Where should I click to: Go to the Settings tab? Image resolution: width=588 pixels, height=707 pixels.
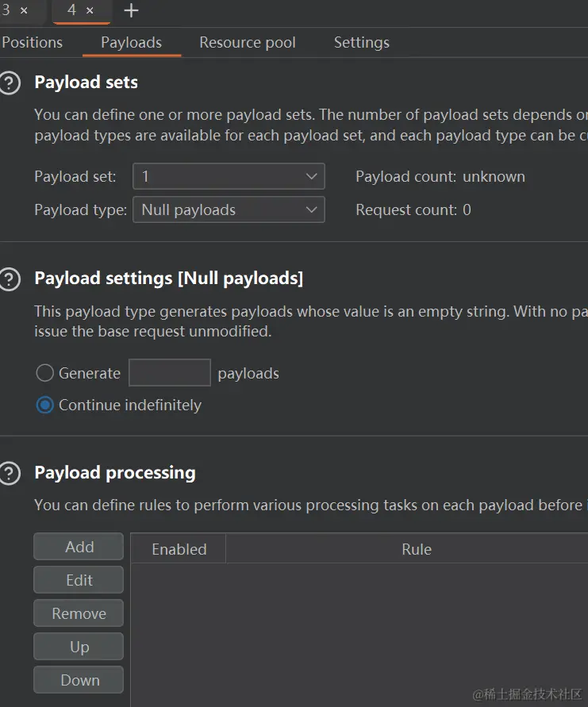(362, 42)
